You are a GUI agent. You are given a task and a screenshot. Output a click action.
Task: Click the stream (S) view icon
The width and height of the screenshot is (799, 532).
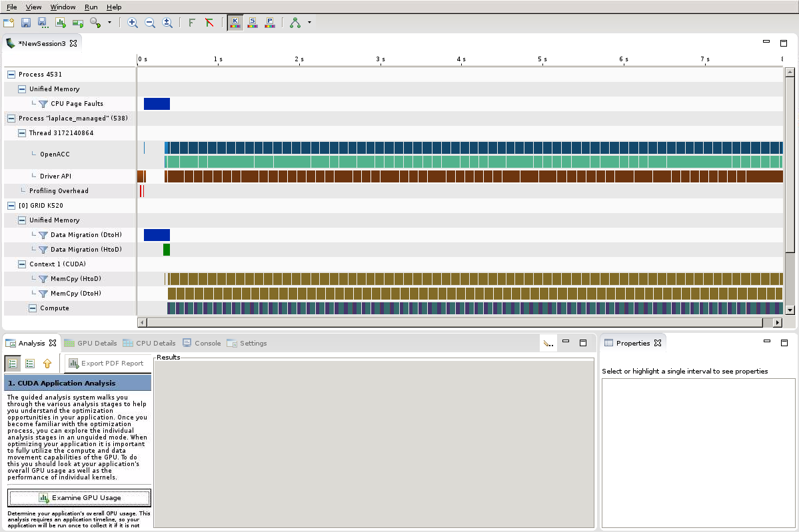[x=253, y=23]
